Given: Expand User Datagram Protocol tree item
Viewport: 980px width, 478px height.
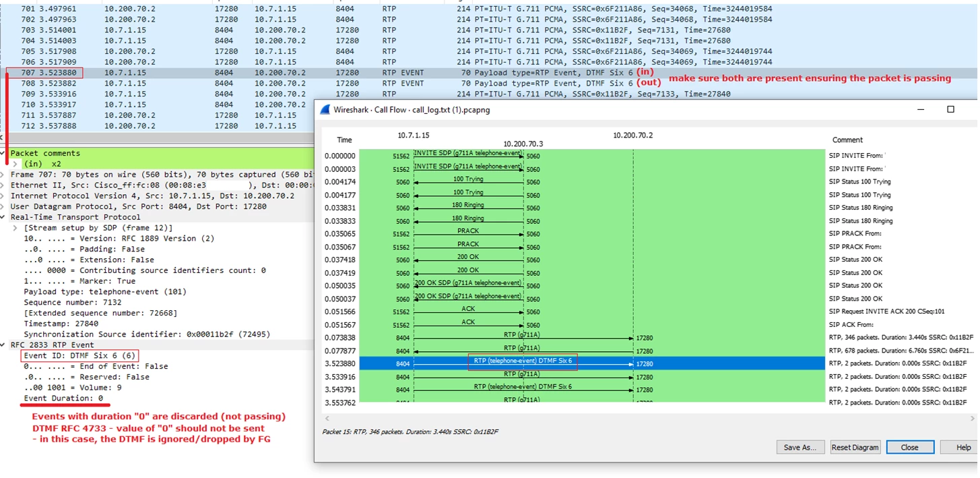Looking at the screenshot, I should [x=5, y=206].
